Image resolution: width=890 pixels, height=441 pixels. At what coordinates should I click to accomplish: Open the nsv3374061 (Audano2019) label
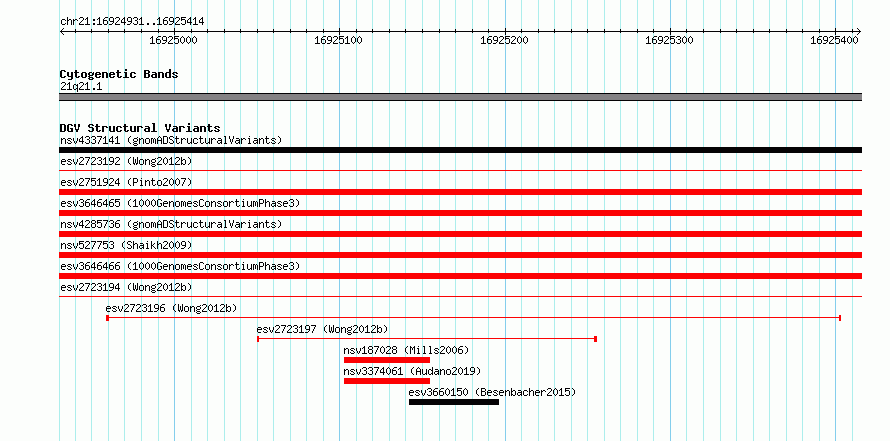412,371
